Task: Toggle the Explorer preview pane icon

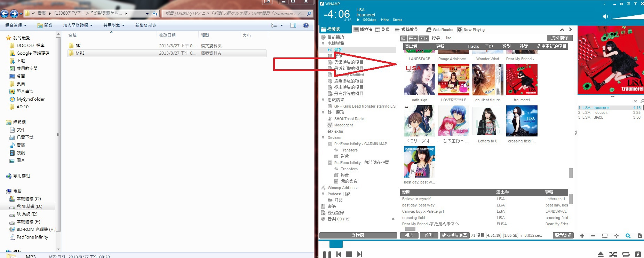Action: (293, 25)
